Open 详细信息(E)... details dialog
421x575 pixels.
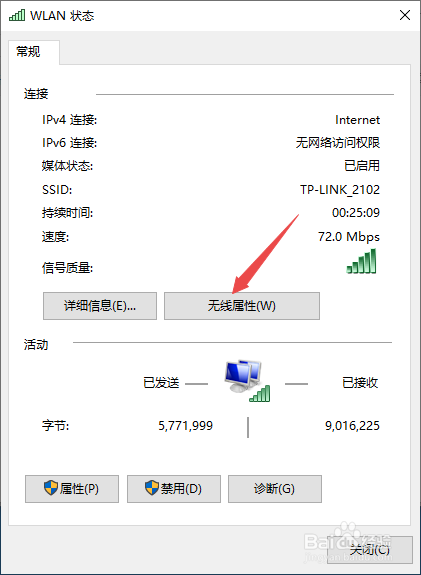pyautogui.click(x=100, y=306)
